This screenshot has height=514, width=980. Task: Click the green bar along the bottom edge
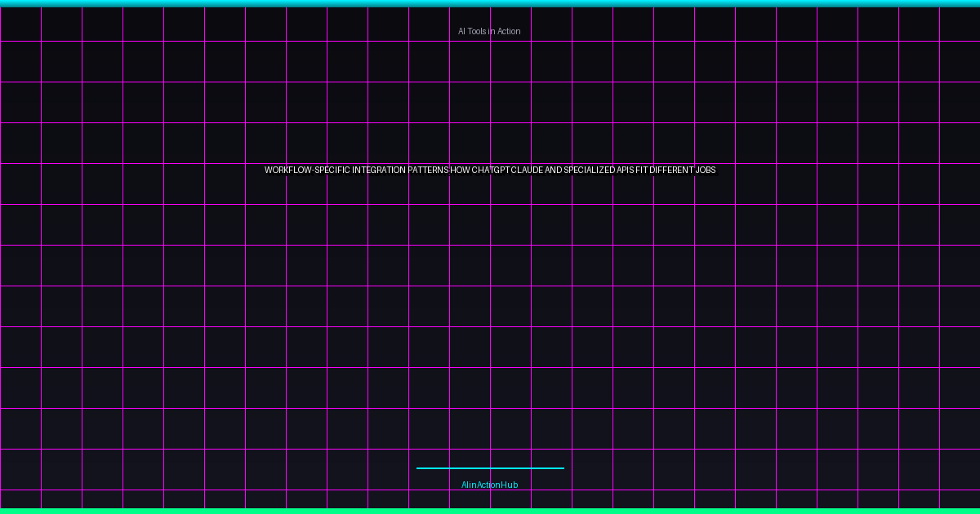point(490,511)
